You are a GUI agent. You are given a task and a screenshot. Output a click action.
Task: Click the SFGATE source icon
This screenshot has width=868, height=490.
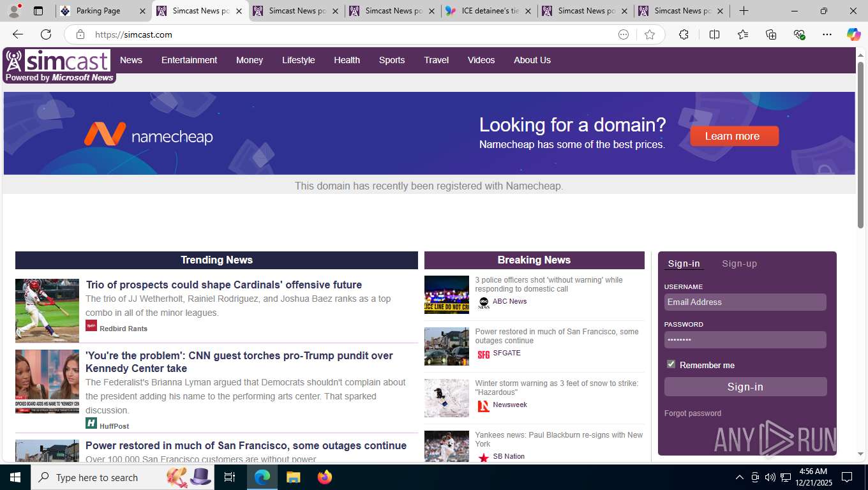[x=484, y=354]
